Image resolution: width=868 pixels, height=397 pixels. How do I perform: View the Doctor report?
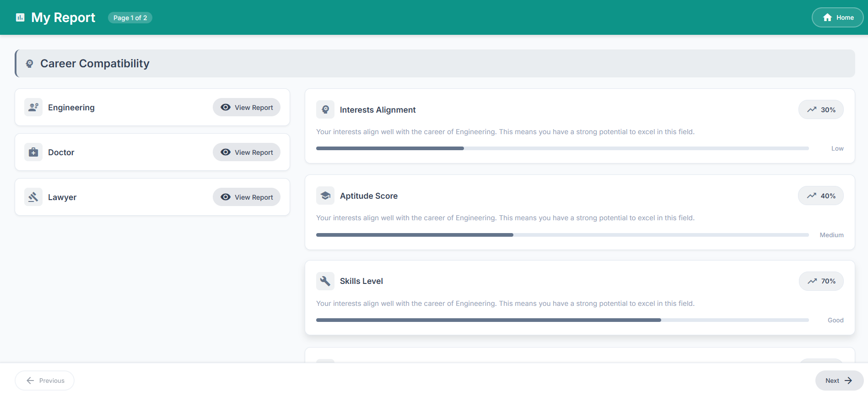click(x=247, y=152)
